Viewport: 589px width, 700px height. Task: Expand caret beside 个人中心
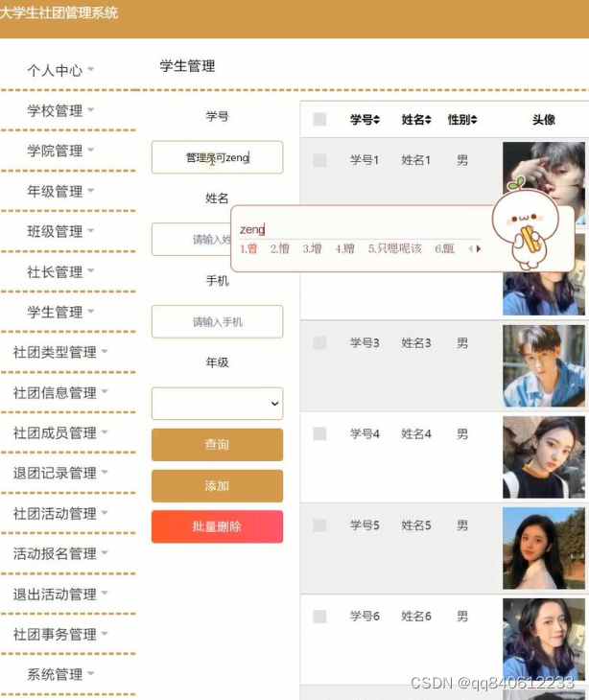(x=90, y=69)
